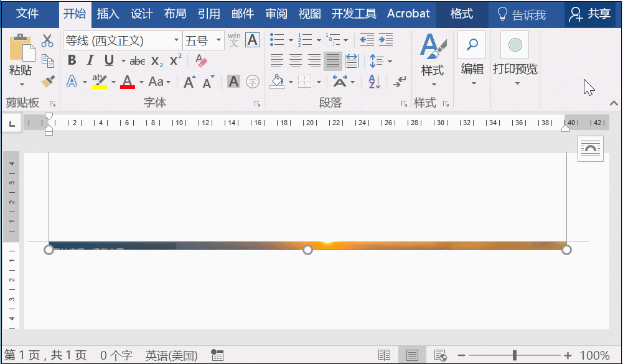Select the subscript icon
623x364 pixels.
click(157, 61)
